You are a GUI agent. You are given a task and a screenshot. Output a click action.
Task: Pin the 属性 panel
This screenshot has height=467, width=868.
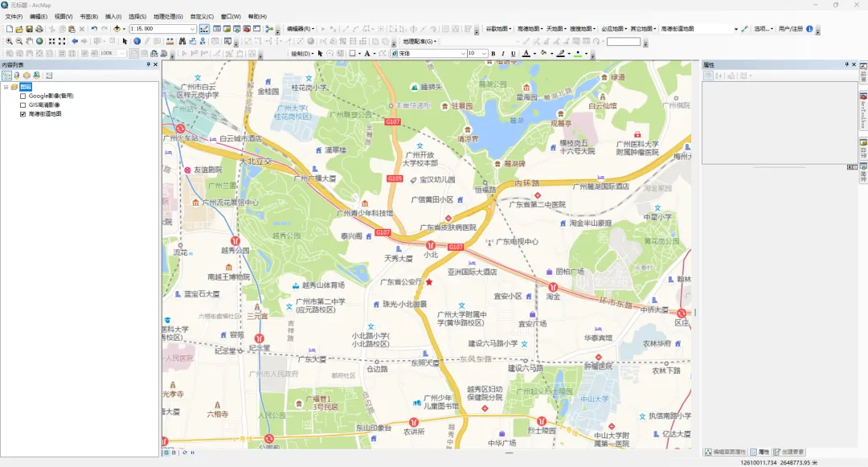(x=847, y=65)
